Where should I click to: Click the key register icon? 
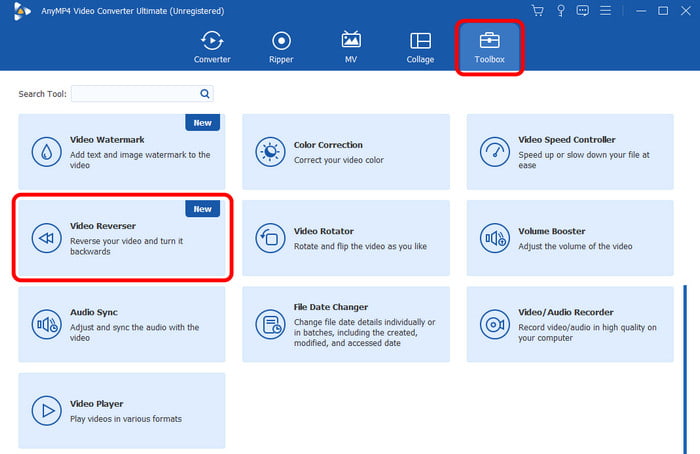(561, 10)
